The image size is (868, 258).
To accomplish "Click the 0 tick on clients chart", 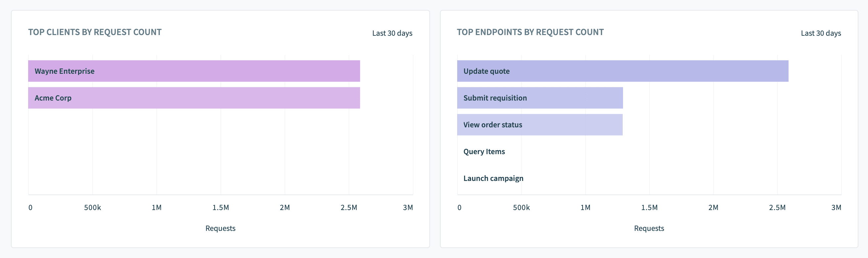I will pyautogui.click(x=30, y=207).
